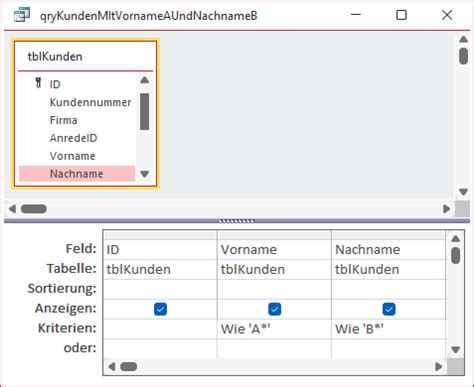This screenshot has height=387, width=474.
Task: Click the Kriterien cell with Wie 'B*'
Action: tap(389, 329)
